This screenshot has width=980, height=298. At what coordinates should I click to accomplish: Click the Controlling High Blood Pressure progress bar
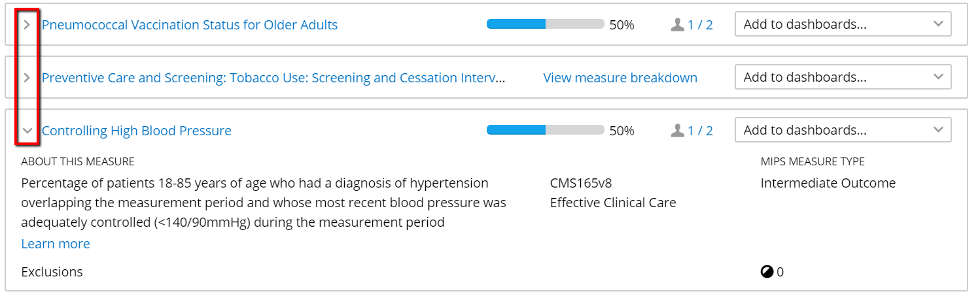click(x=545, y=130)
